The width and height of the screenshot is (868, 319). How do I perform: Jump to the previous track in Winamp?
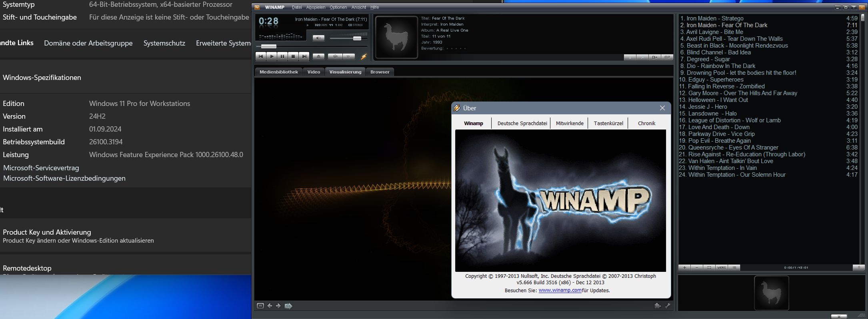pyautogui.click(x=261, y=56)
